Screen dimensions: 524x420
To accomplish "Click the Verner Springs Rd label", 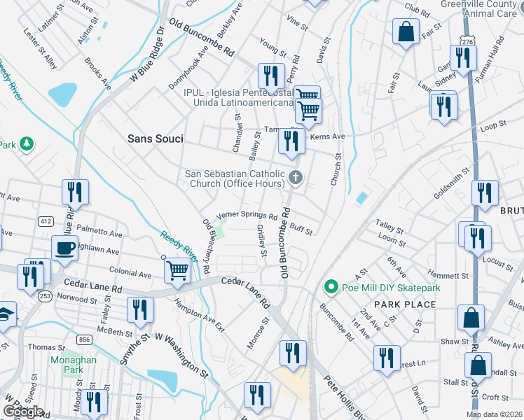I will [x=247, y=216].
